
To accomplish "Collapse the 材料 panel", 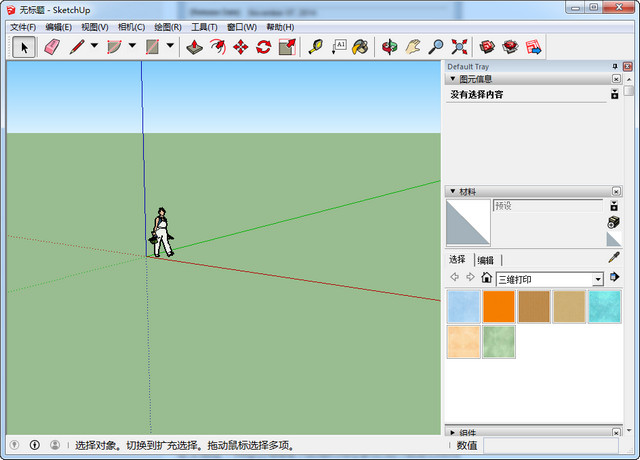I will click(452, 191).
